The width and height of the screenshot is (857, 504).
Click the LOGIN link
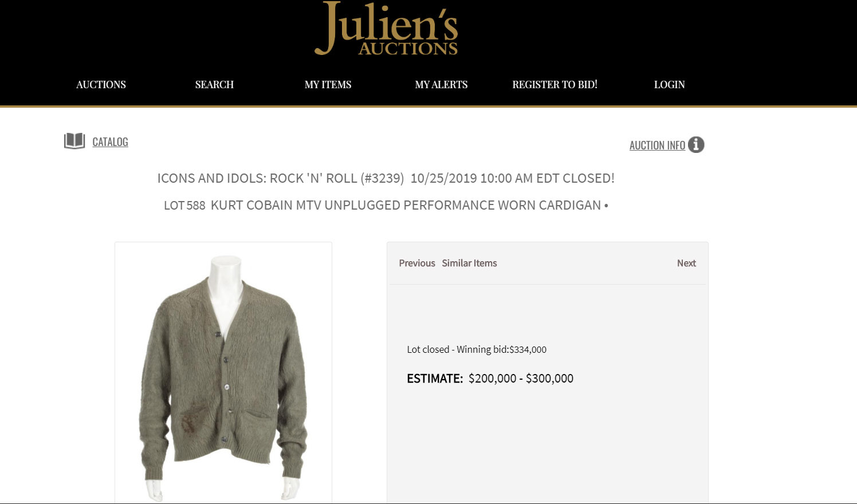pyautogui.click(x=669, y=85)
